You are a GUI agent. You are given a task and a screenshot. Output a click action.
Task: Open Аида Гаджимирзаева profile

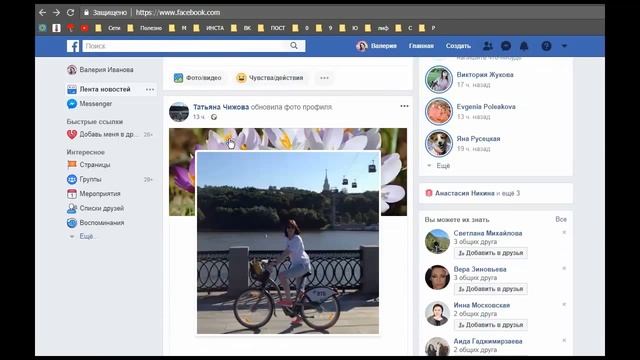coord(488,341)
